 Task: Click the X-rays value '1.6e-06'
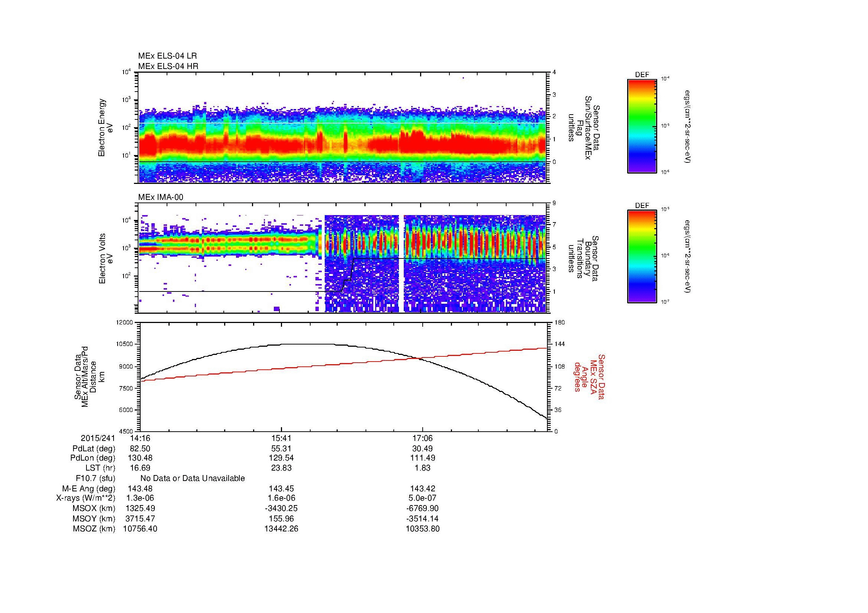tap(281, 498)
